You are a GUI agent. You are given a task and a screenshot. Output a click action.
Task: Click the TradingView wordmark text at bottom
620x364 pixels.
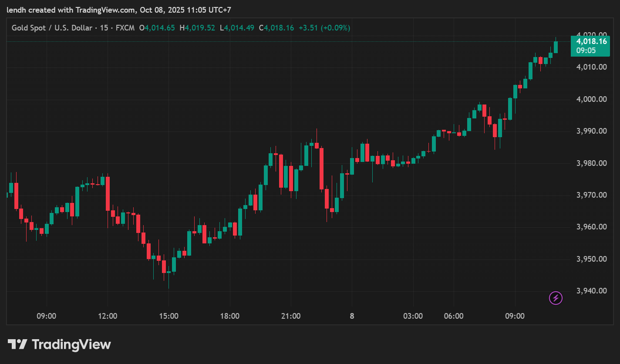coord(71,345)
